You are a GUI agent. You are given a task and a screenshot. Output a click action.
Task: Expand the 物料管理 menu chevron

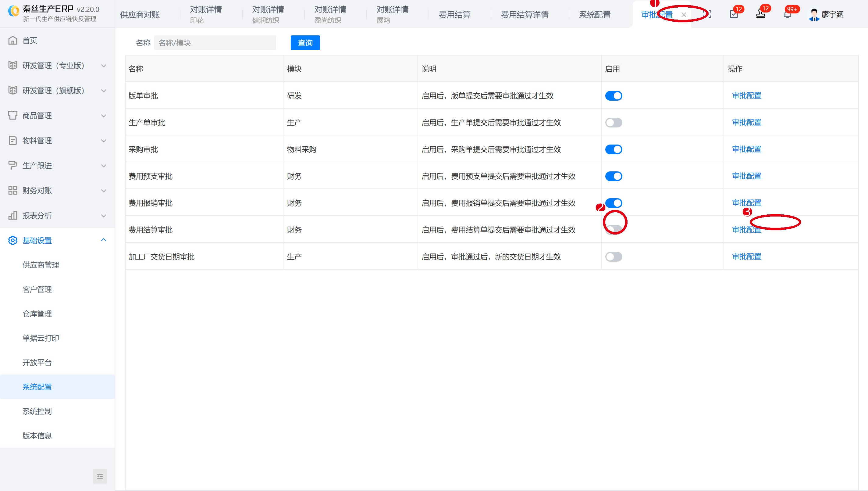click(104, 141)
